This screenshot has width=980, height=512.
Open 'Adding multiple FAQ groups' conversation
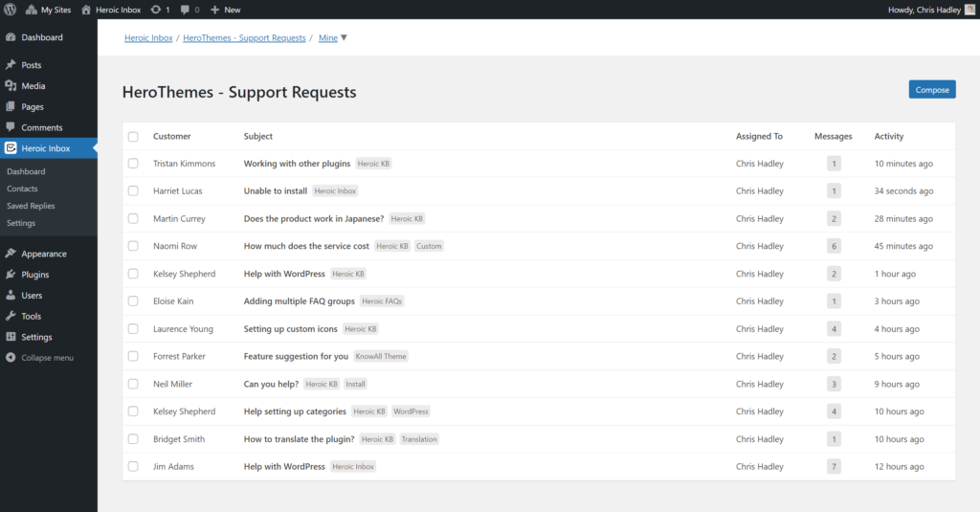click(300, 301)
